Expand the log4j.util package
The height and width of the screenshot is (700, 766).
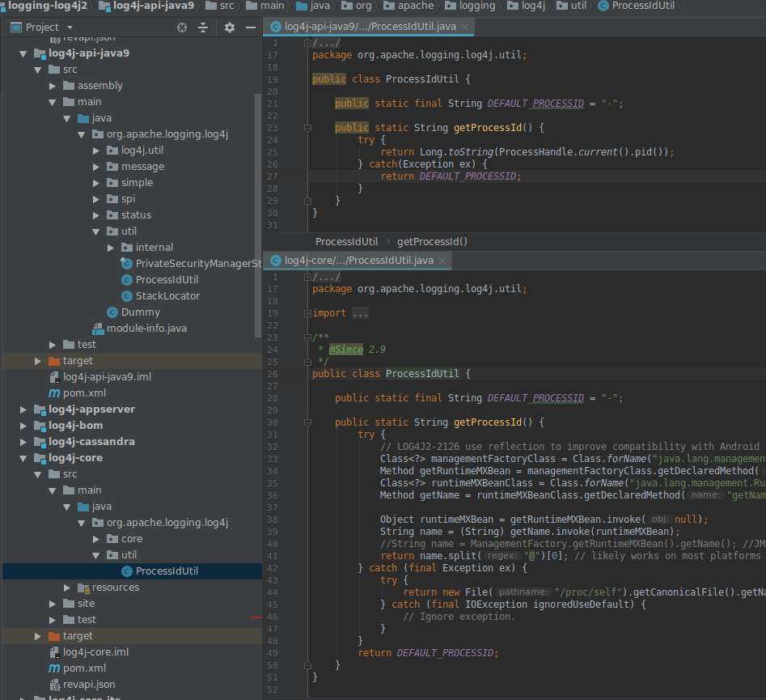tap(96, 151)
